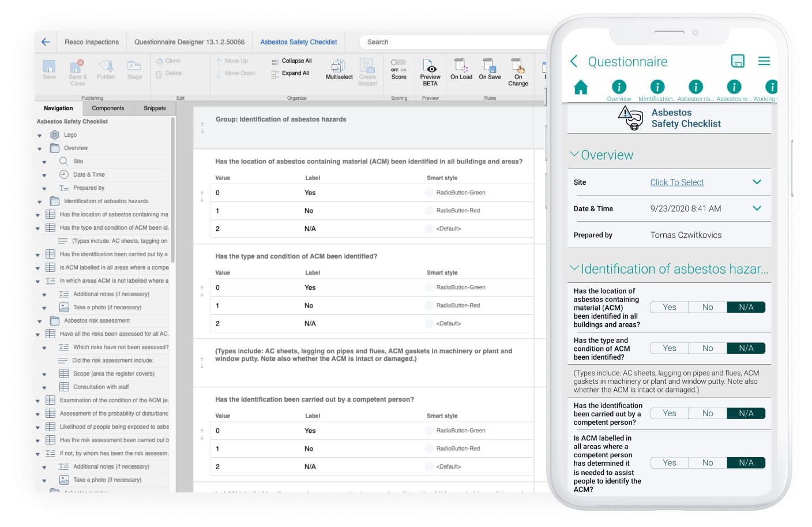
Task: Tap the Prepared by value Tomas Czwitkovics
Action: pos(686,235)
